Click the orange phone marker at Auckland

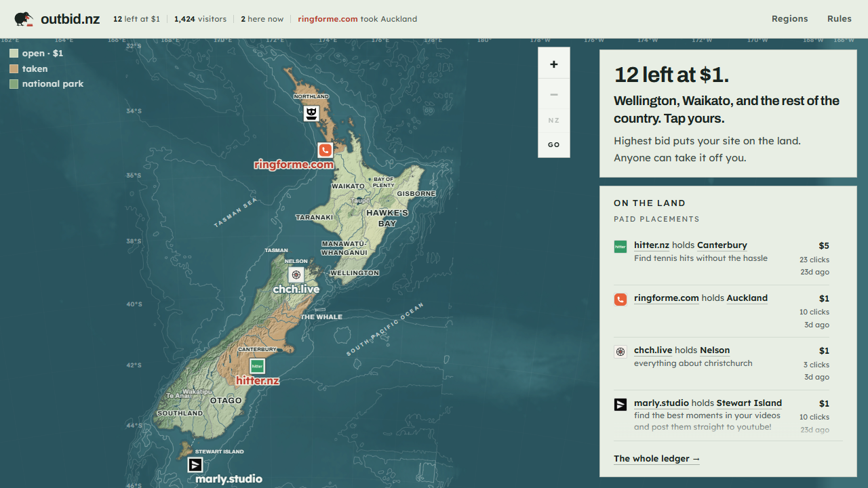pos(325,150)
